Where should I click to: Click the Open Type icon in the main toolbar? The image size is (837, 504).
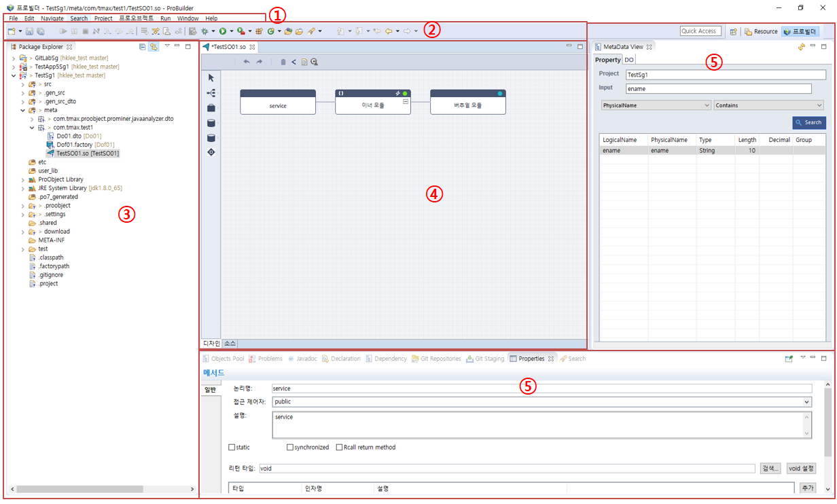coord(289,31)
